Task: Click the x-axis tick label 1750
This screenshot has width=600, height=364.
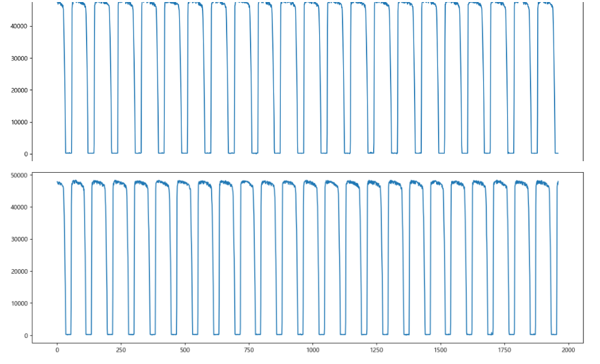Action: (x=504, y=350)
